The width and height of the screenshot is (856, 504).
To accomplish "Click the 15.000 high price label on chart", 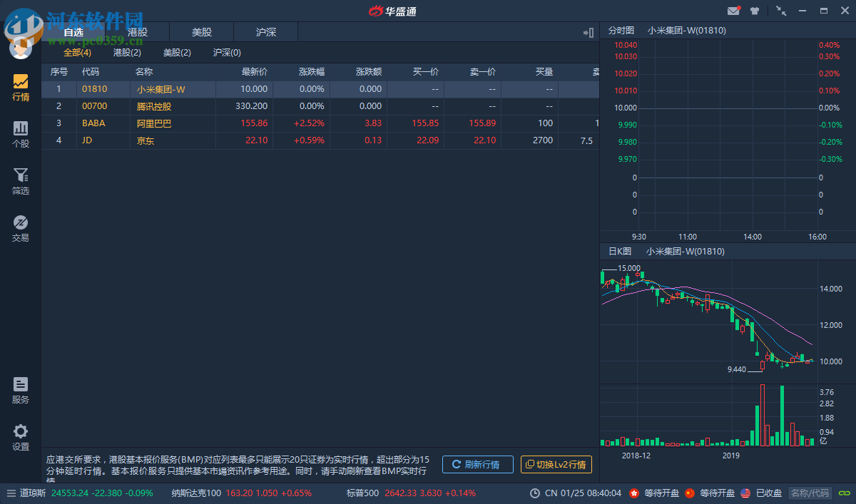I will (628, 268).
